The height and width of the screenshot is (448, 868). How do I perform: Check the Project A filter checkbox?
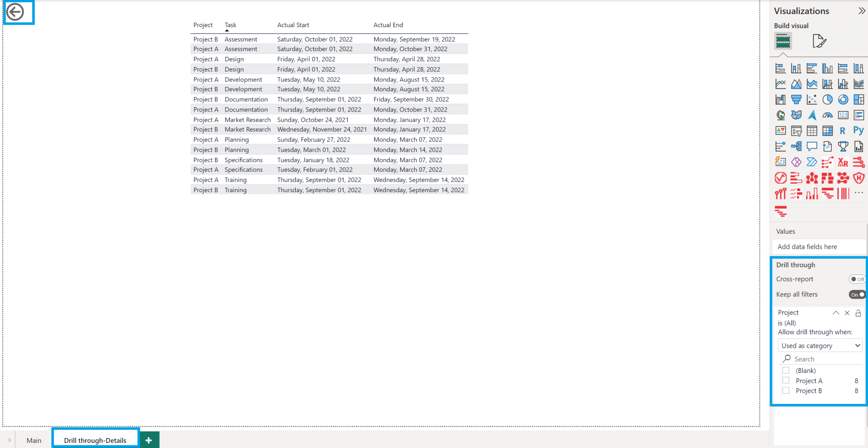pyautogui.click(x=786, y=381)
